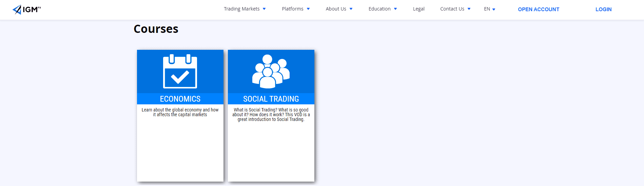The height and width of the screenshot is (186, 644).
Task: Open the EN language selector
Action: pos(490,9)
